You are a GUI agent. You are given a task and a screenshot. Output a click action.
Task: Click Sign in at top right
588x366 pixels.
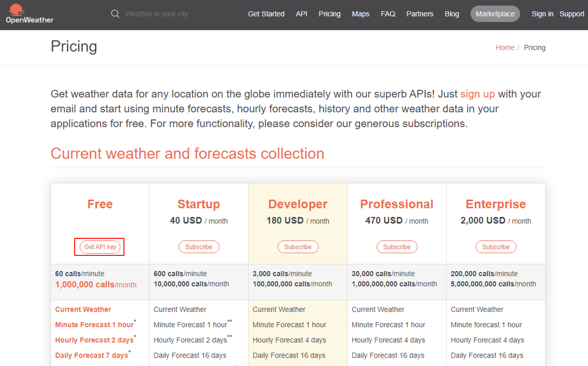point(542,14)
